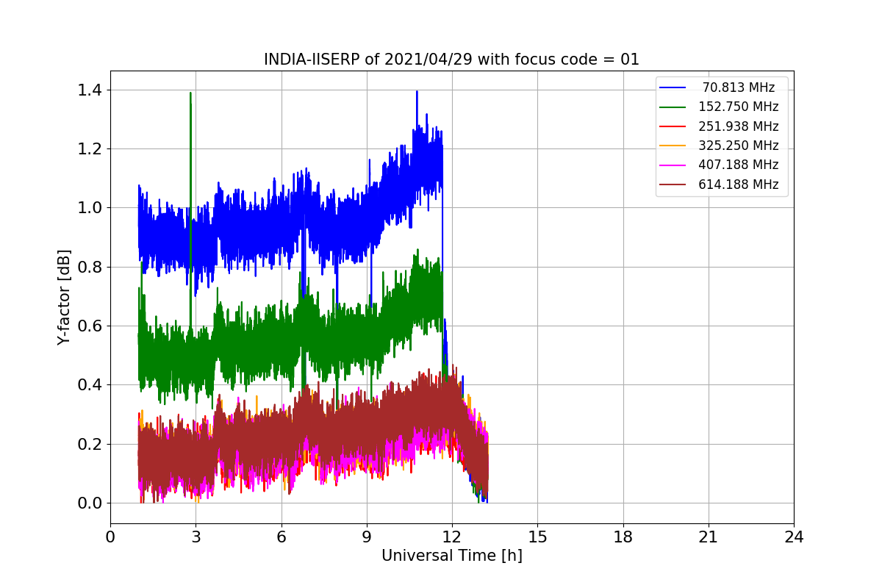
Task: Click the 3 tick label on x-axis
Action: pos(196,537)
